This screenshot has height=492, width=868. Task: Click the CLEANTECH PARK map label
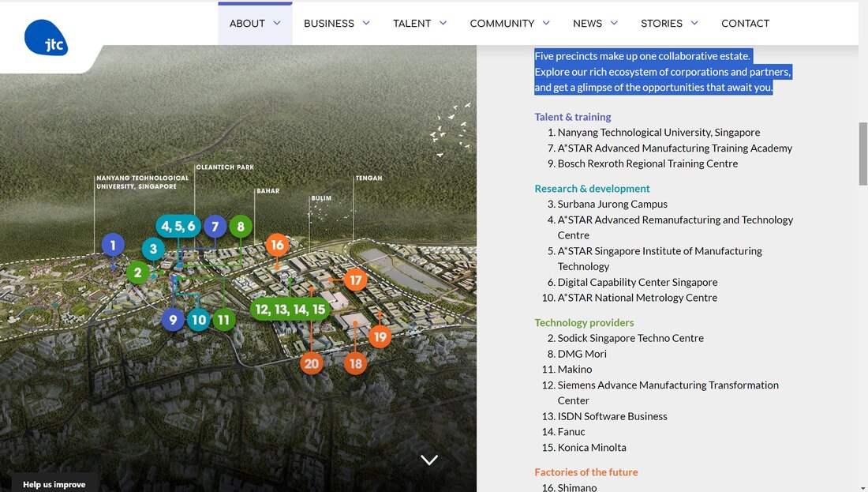click(x=225, y=167)
